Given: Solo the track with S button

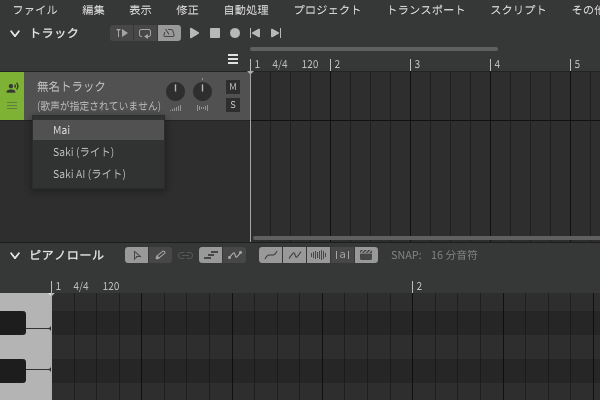Looking at the screenshot, I should pyautogui.click(x=233, y=105).
